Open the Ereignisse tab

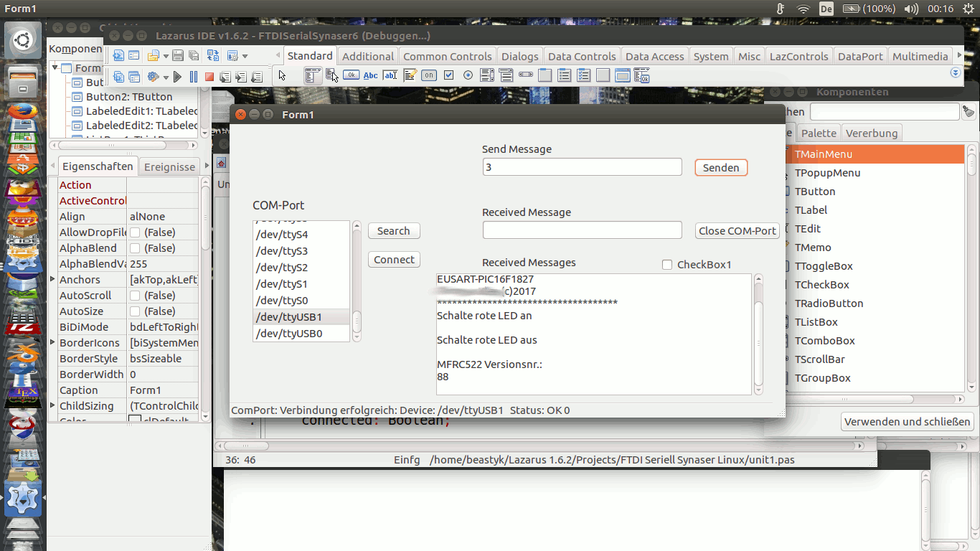(169, 166)
